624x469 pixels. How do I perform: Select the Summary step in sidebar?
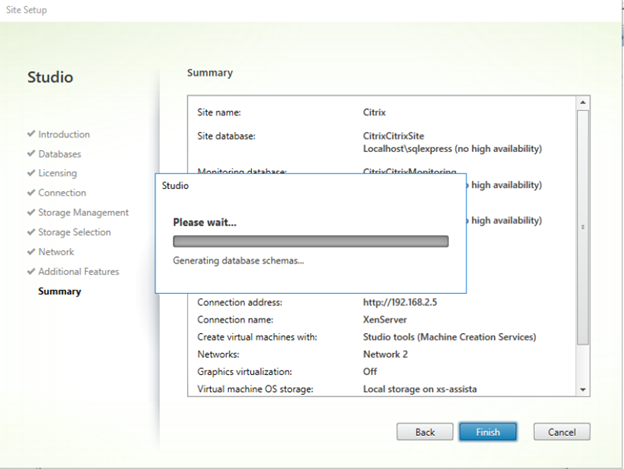60,291
